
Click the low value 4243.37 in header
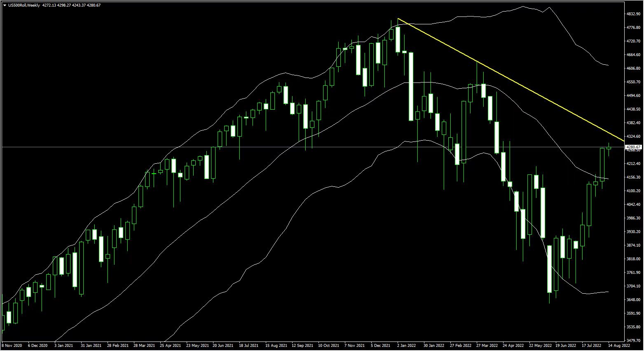point(80,5)
